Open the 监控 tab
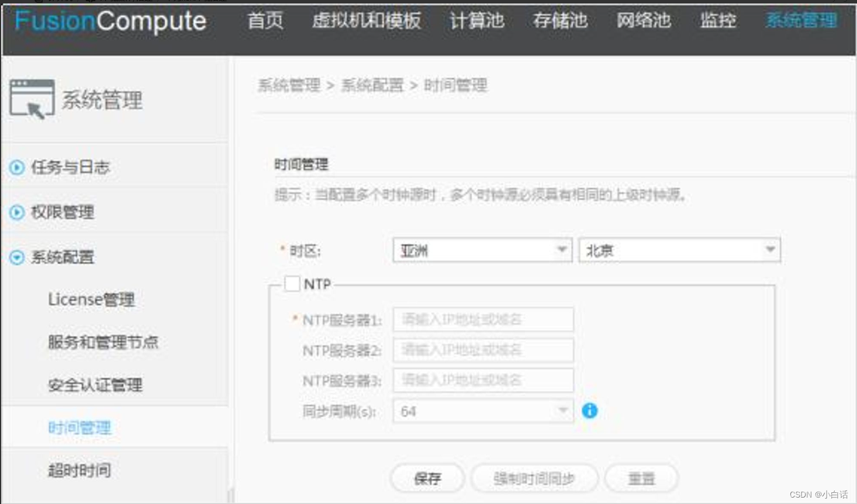The height and width of the screenshot is (504, 857). click(718, 21)
